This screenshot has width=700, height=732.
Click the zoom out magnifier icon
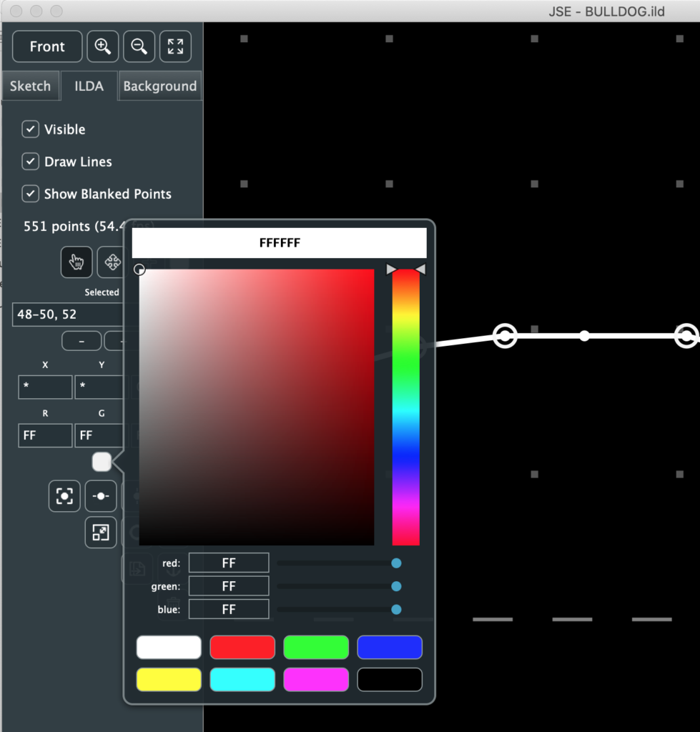pyautogui.click(x=139, y=46)
